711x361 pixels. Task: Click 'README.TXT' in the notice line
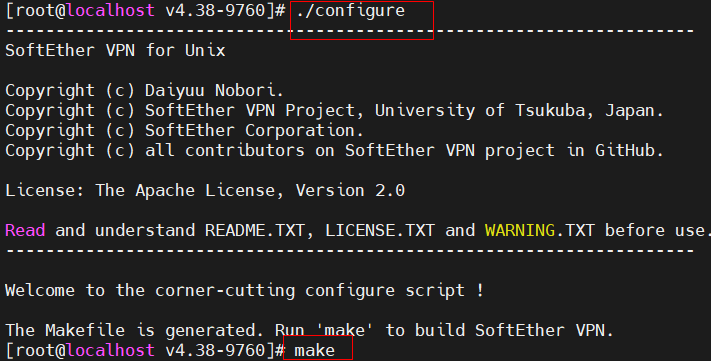[x=254, y=230]
